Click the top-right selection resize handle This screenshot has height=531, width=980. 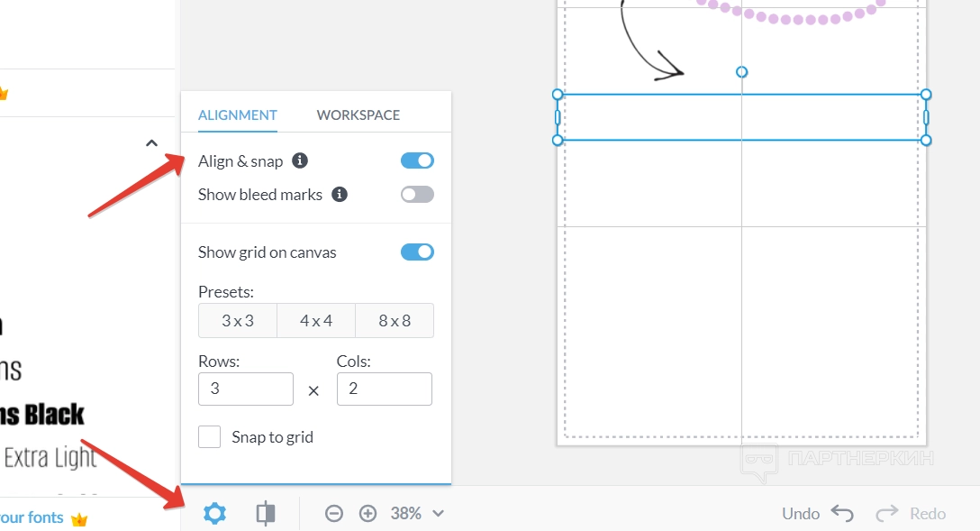pyautogui.click(x=926, y=95)
